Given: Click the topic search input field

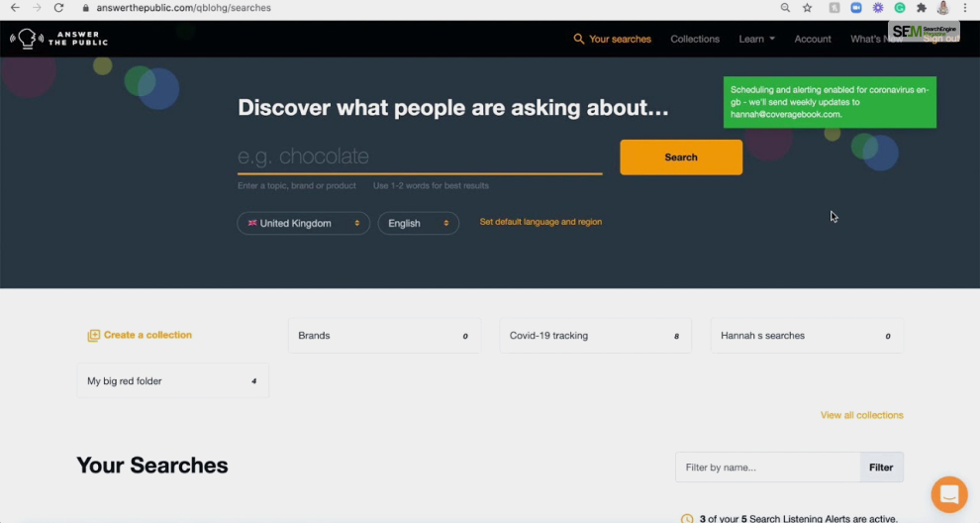Looking at the screenshot, I should point(420,157).
